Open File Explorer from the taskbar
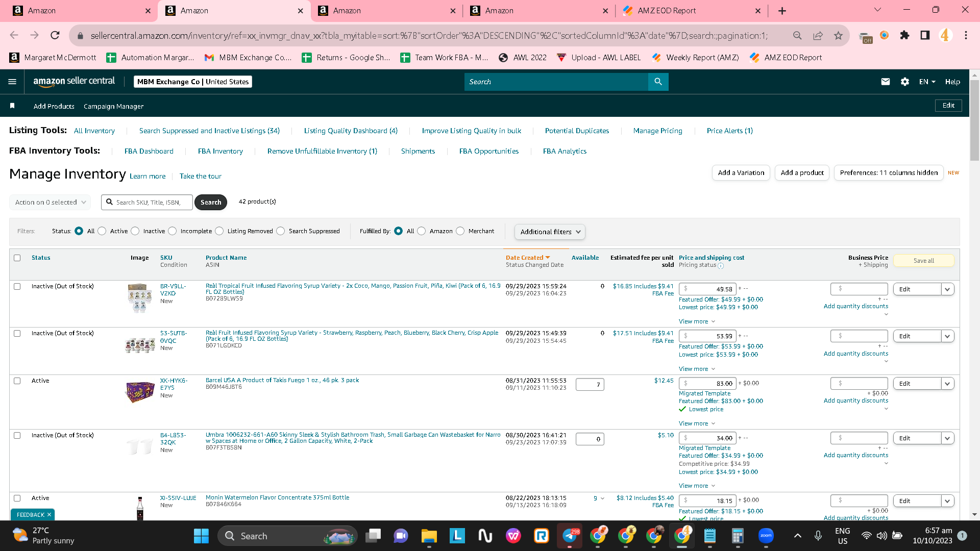The width and height of the screenshot is (980, 551). [429, 536]
